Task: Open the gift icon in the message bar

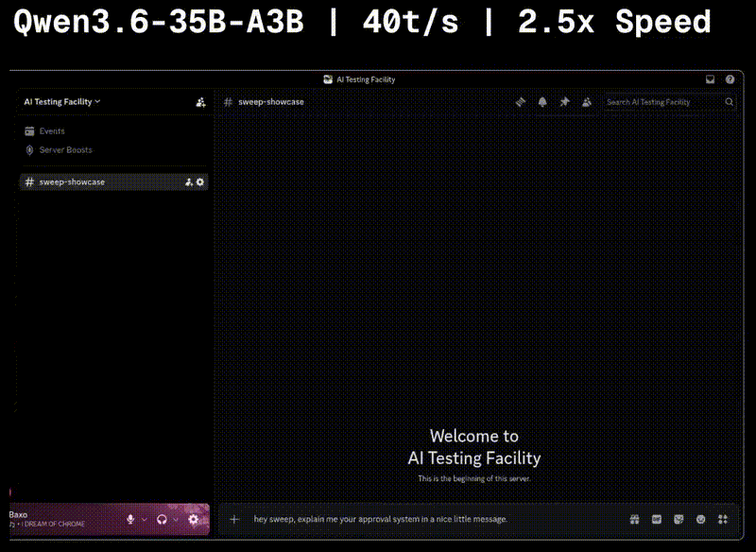Action: coord(634,519)
